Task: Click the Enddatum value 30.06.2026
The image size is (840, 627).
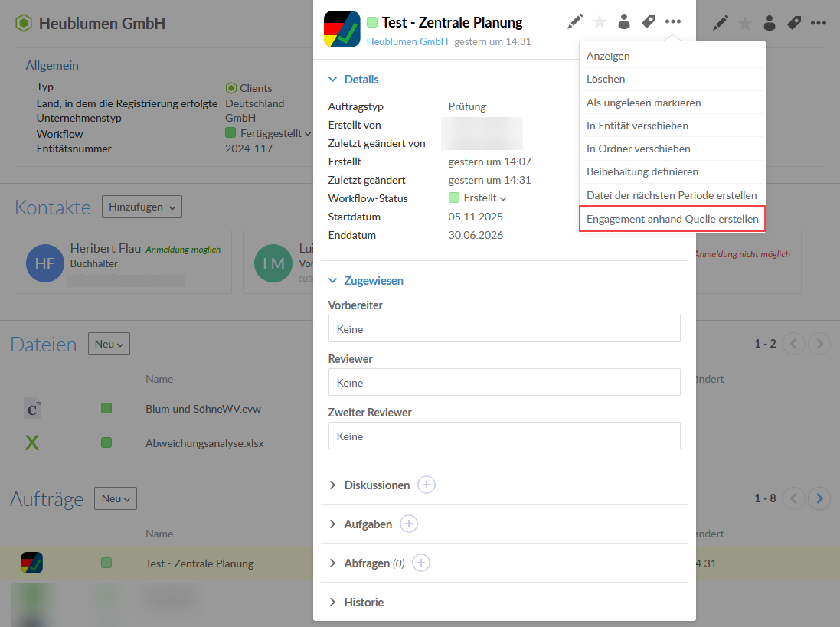Action: tap(476, 235)
